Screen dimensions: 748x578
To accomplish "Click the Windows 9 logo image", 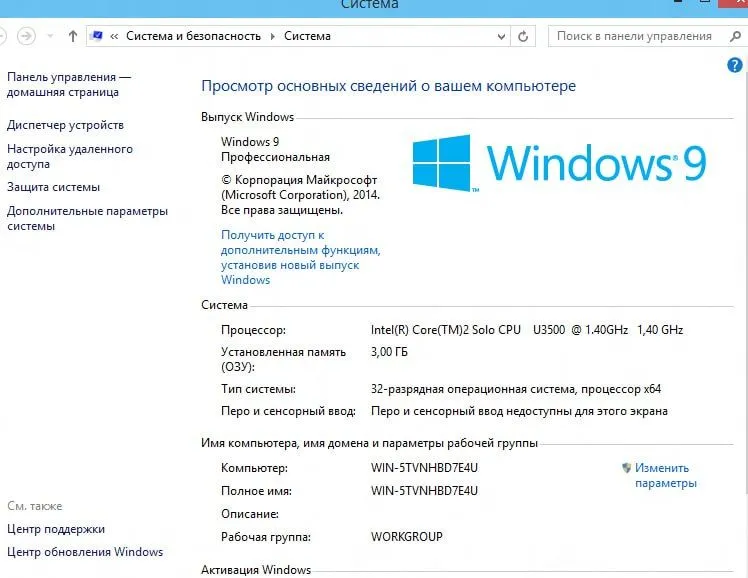I will tap(559, 163).
